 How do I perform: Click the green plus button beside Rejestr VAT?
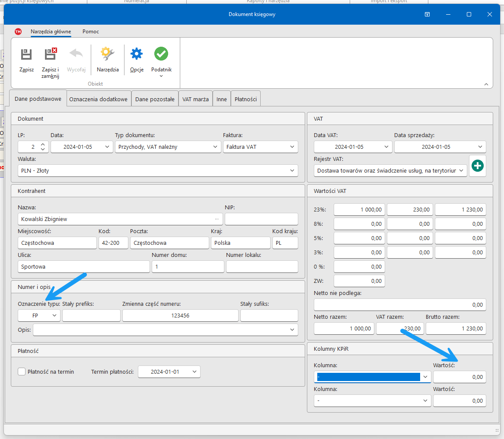pyautogui.click(x=478, y=166)
